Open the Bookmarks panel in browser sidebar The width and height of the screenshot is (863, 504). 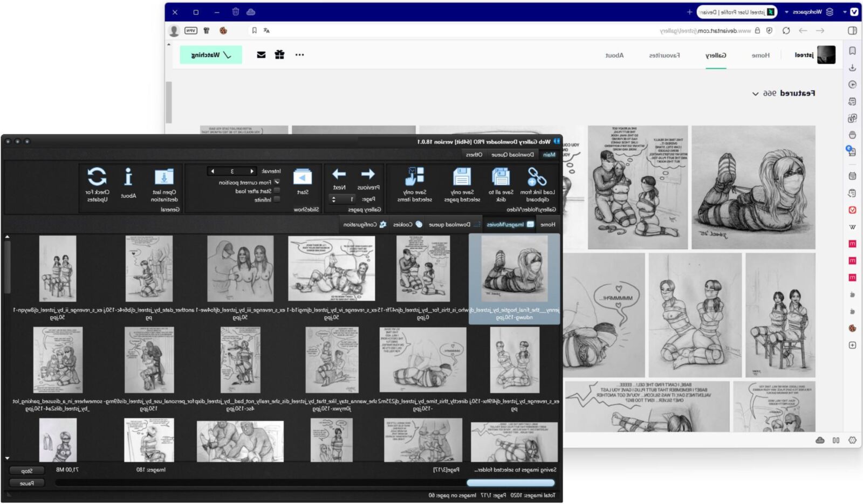click(852, 51)
